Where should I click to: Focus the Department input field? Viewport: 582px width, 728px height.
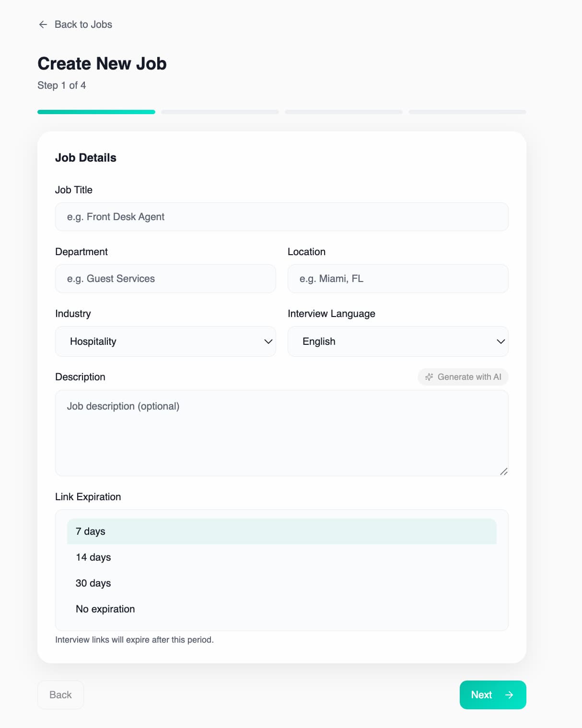tap(165, 279)
